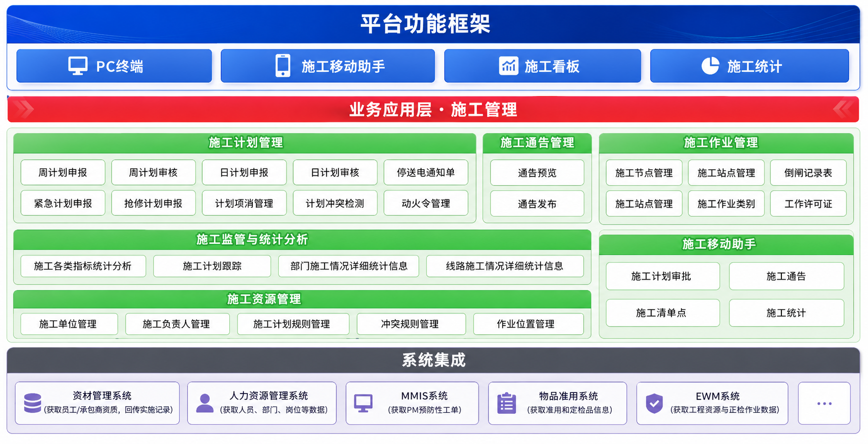The image size is (868, 444).
Task: Click 施工计划审批
Action: [663, 276]
